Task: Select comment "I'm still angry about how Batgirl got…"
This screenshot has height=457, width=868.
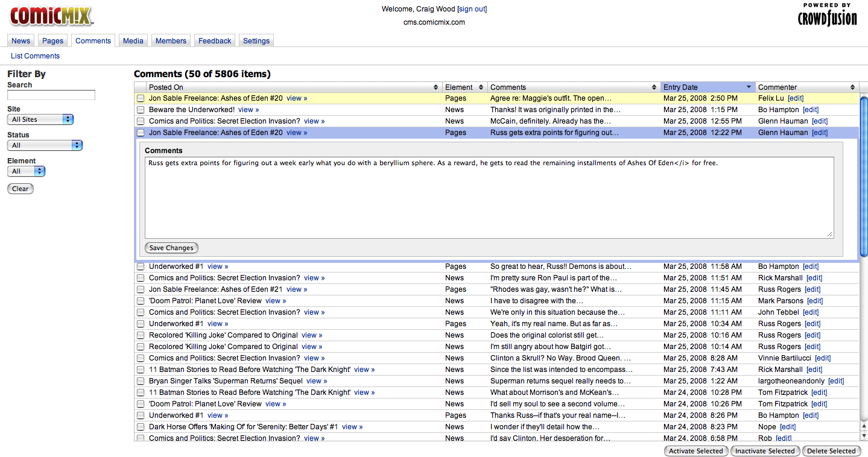Action: coord(551,347)
